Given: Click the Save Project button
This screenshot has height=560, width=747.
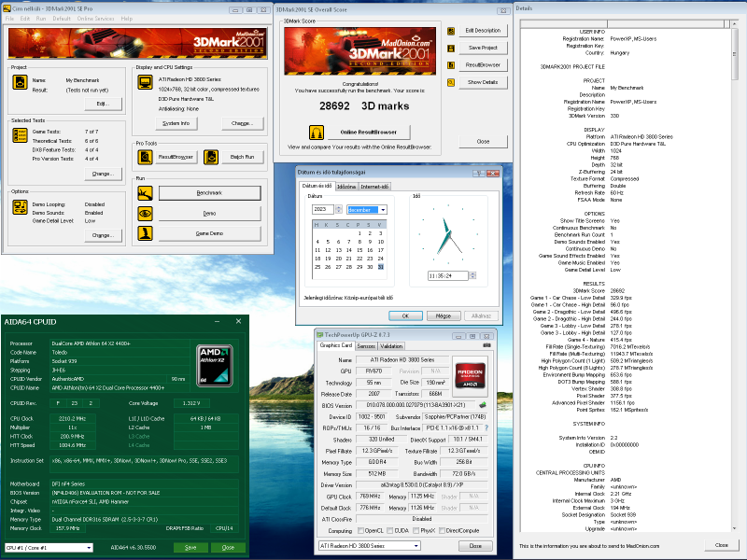Looking at the screenshot, I should (x=483, y=48).
